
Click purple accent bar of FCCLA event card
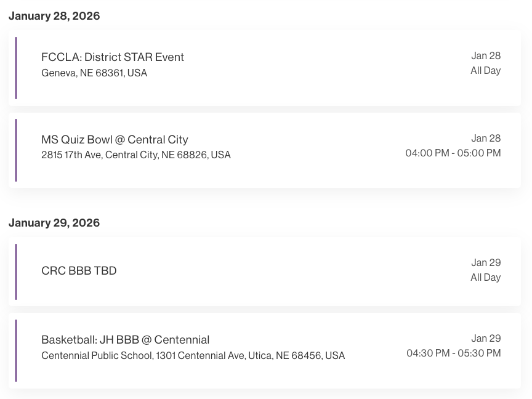click(x=16, y=68)
